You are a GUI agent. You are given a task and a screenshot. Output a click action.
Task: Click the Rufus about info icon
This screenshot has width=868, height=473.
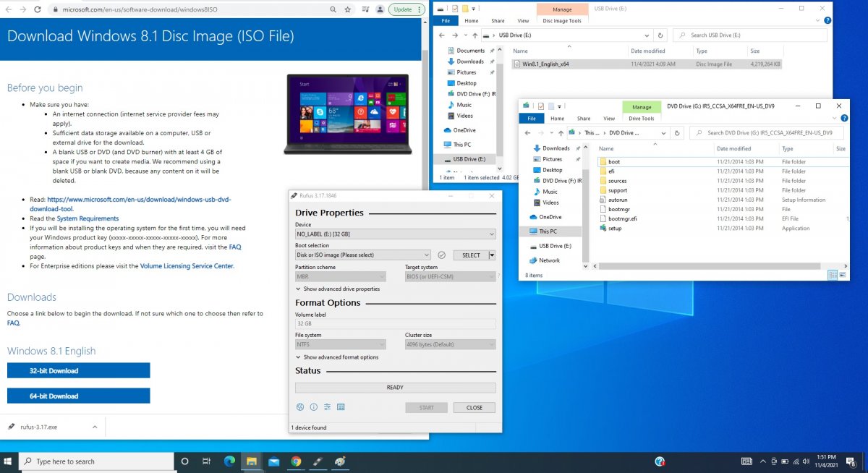(314, 407)
